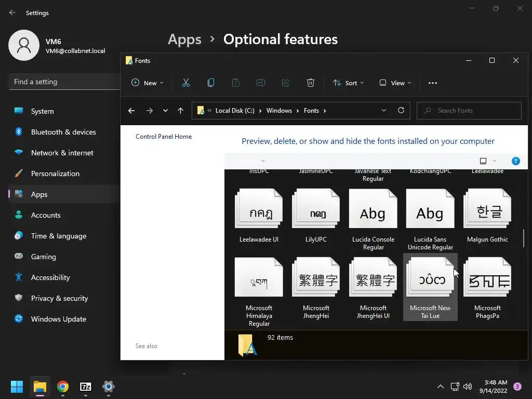
Task: Open Accounts settings
Action: pos(64,215)
